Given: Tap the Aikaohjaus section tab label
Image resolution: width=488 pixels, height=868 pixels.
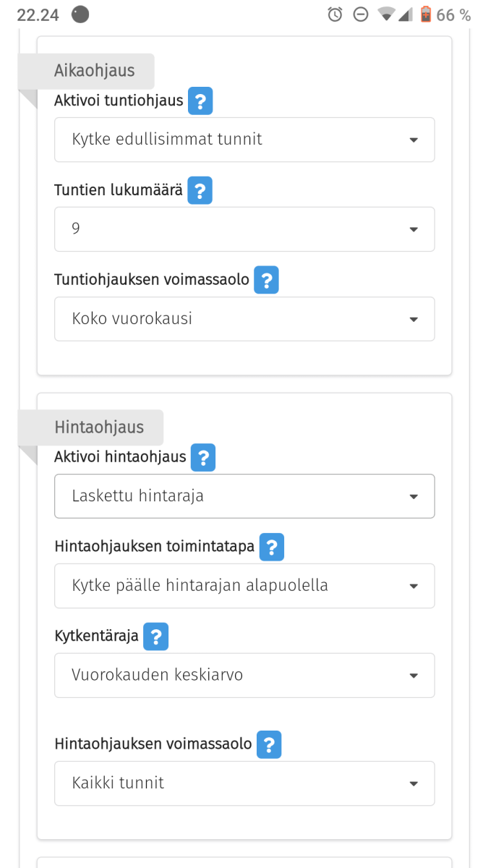Looking at the screenshot, I should tap(94, 71).
